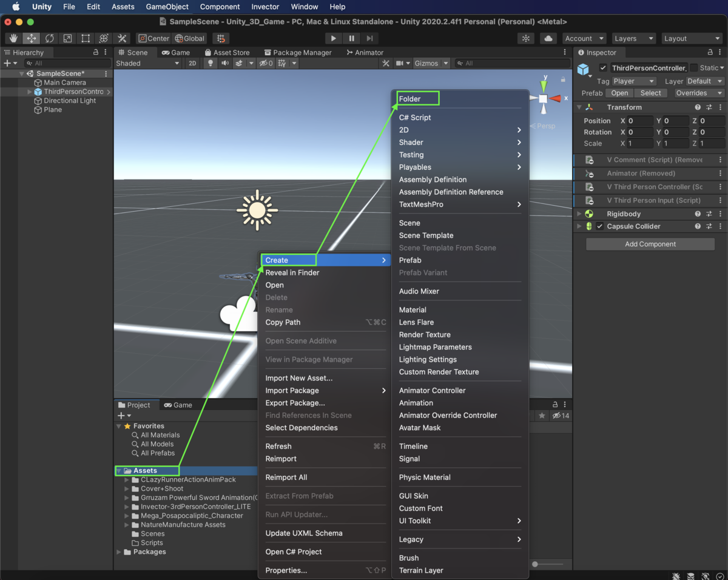Click the Step frame button
The height and width of the screenshot is (580, 728).
pos(369,38)
